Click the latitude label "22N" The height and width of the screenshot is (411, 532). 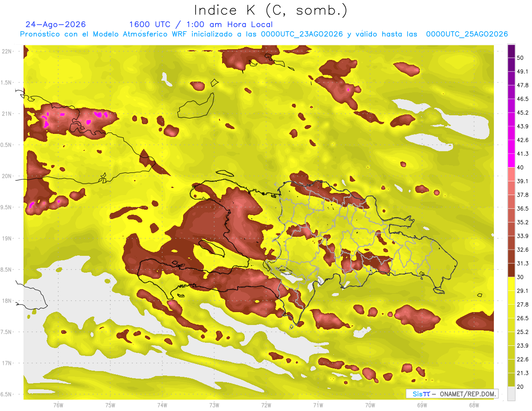pyautogui.click(x=7, y=51)
